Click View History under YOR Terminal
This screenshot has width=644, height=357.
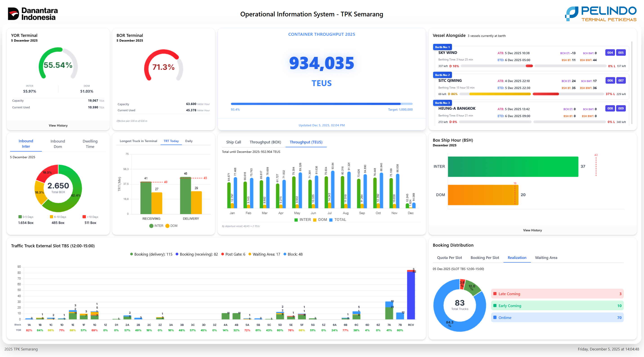pyautogui.click(x=58, y=125)
